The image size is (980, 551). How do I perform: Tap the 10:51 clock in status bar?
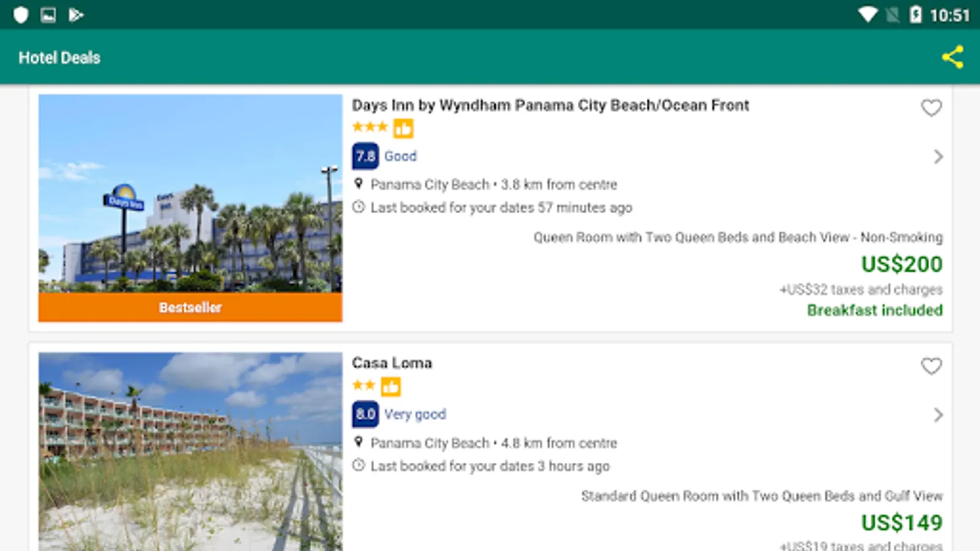pyautogui.click(x=949, y=15)
